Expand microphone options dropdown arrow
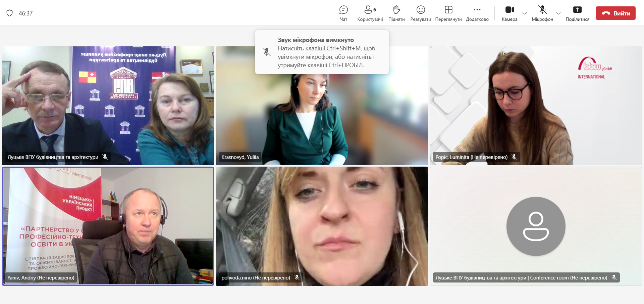The image size is (644, 304). point(558,13)
